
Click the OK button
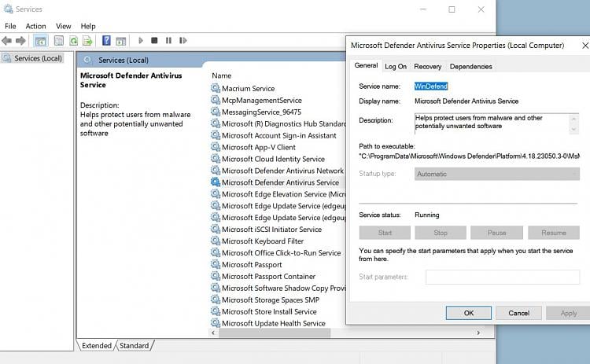[468, 313]
